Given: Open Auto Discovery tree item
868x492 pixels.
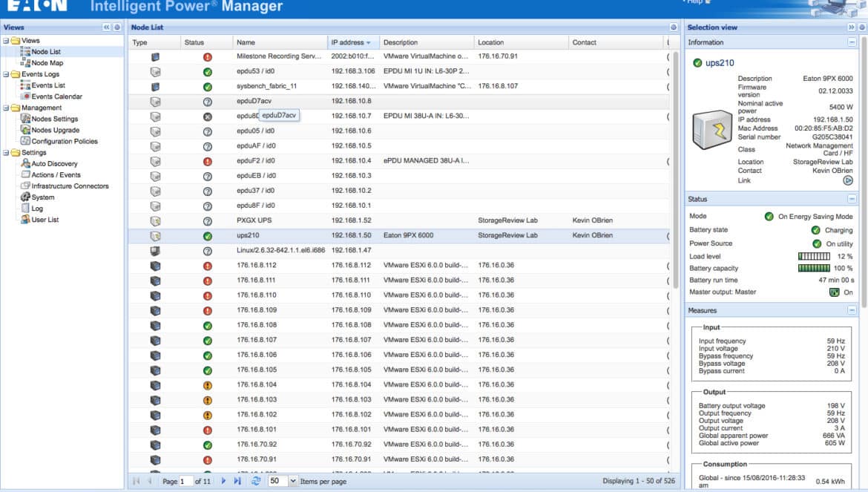Looking at the screenshot, I should coord(54,164).
